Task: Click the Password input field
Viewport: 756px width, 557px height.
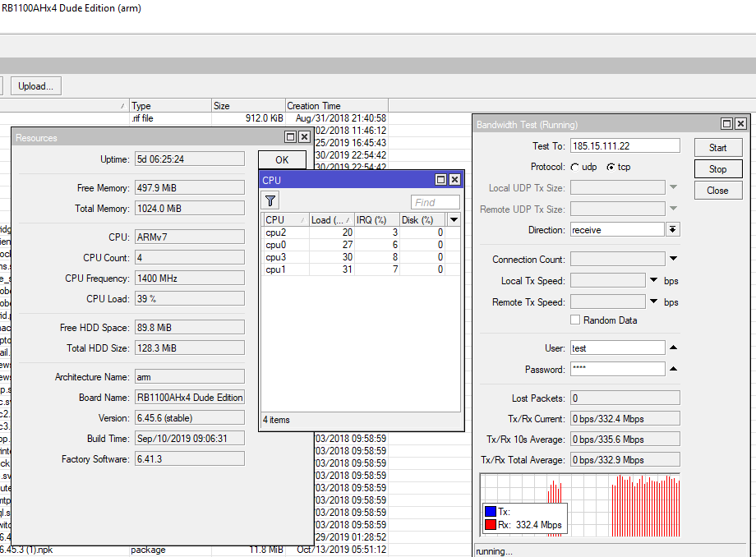Action: pos(618,369)
